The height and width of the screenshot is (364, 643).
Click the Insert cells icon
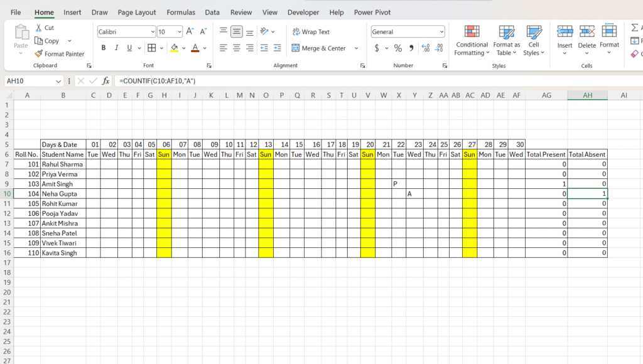pyautogui.click(x=565, y=31)
